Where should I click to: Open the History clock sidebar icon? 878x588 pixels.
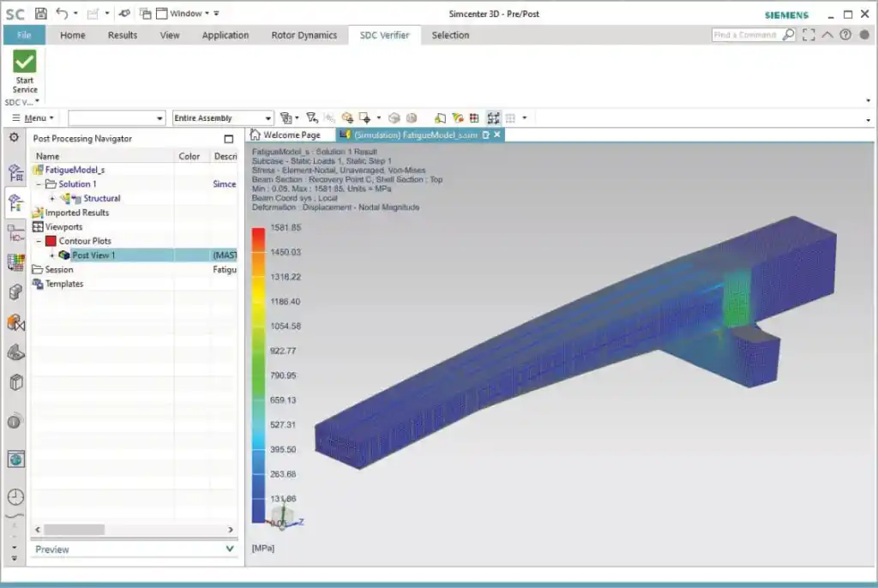15,497
